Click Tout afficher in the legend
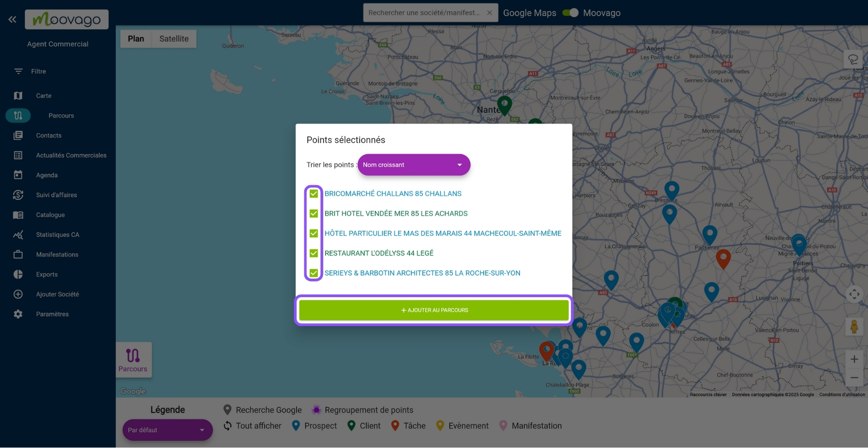868x448 pixels. coord(259,425)
